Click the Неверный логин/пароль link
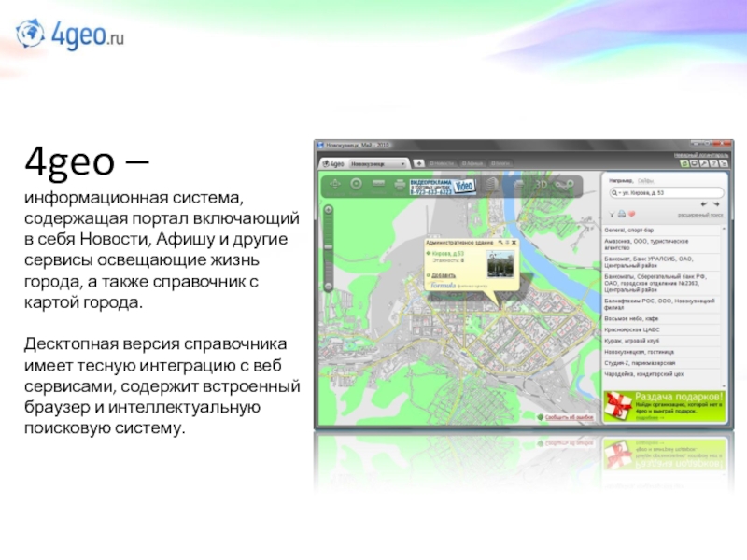 tap(701, 155)
